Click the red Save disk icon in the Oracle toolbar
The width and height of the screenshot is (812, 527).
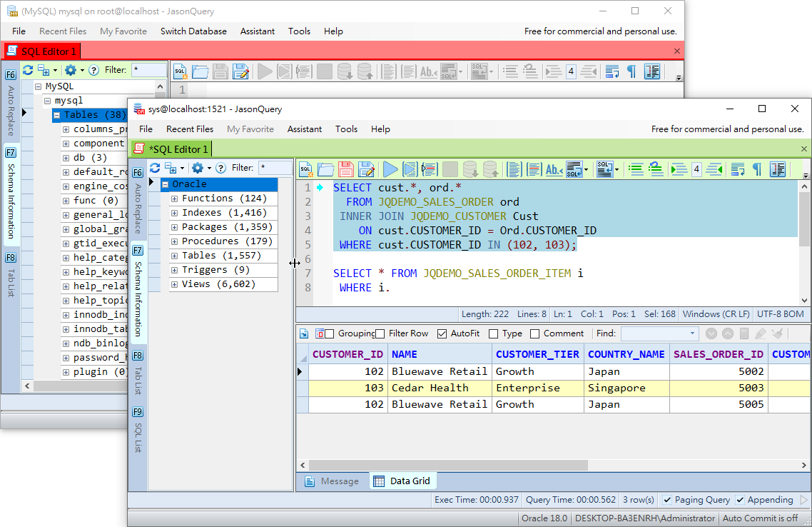click(x=346, y=169)
